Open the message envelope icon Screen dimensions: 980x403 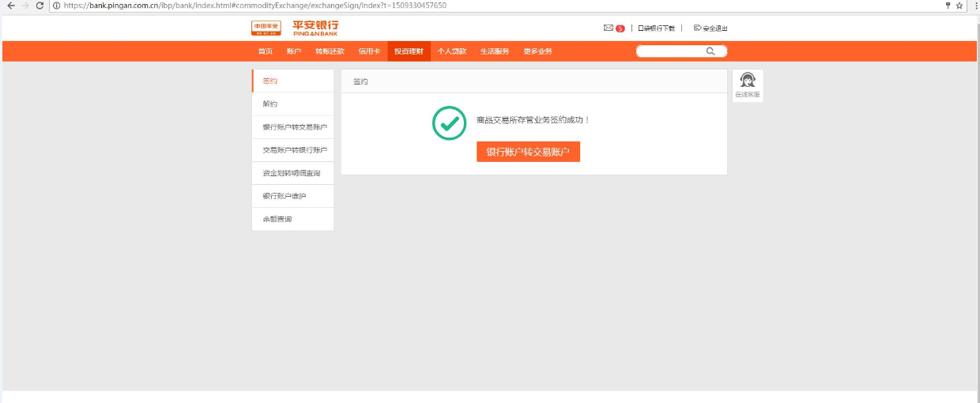608,28
